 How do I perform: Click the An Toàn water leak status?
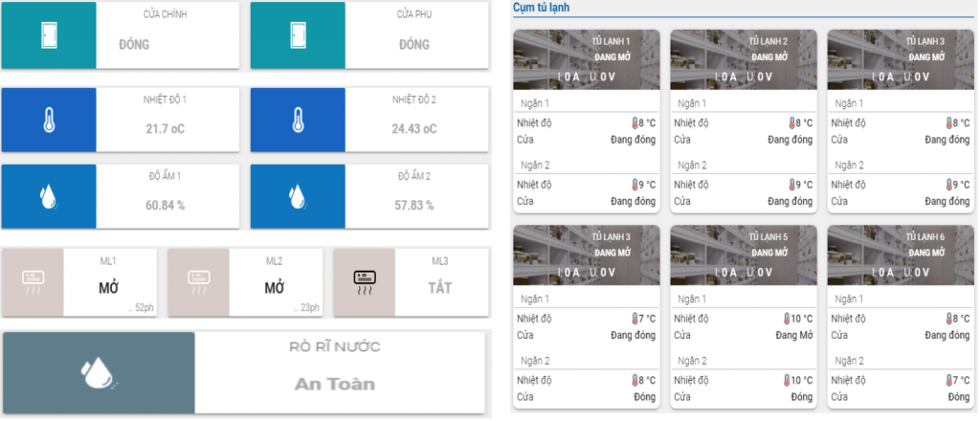[335, 385]
